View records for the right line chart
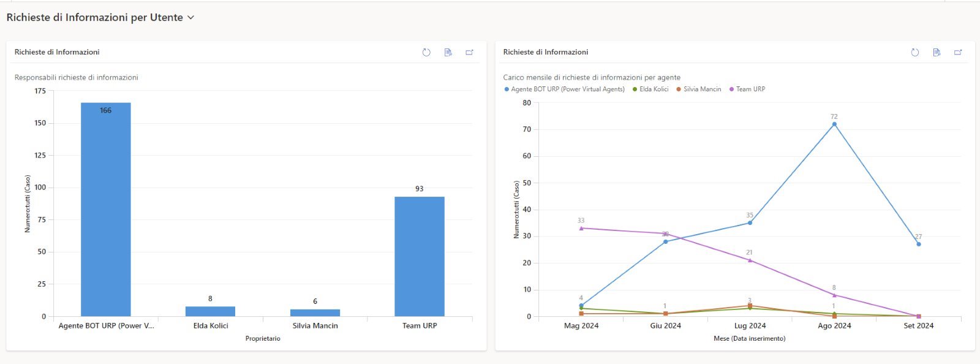Screen dimensions: 980x364 (x=937, y=53)
